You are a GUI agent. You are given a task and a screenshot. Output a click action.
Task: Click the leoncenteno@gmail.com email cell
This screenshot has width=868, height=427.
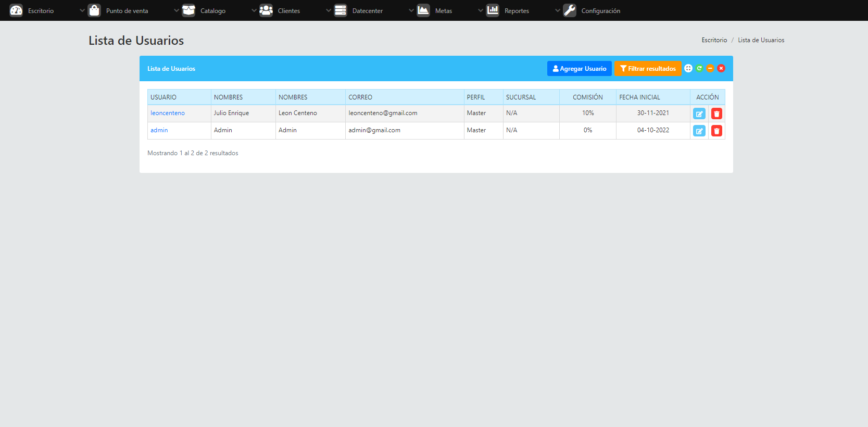click(405, 114)
